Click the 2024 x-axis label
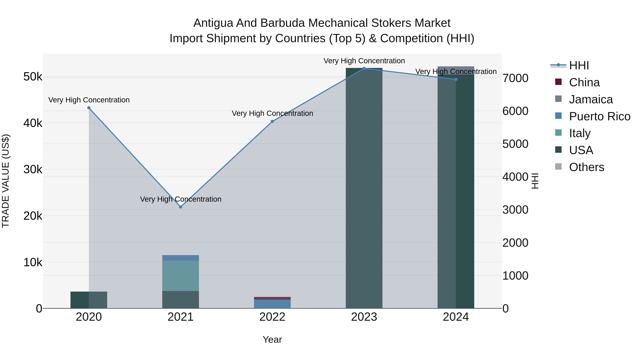Image resolution: width=644 pixels, height=362 pixels. click(x=456, y=317)
